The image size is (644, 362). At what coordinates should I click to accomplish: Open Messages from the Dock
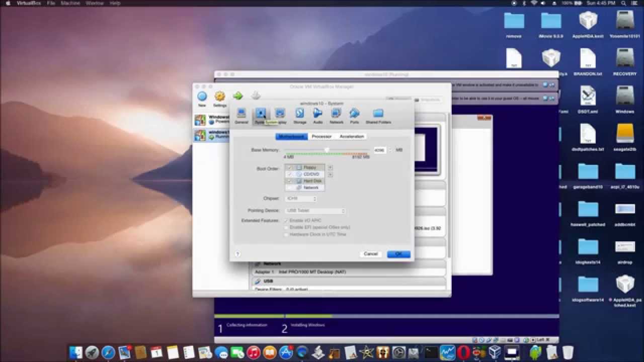[x=221, y=352]
